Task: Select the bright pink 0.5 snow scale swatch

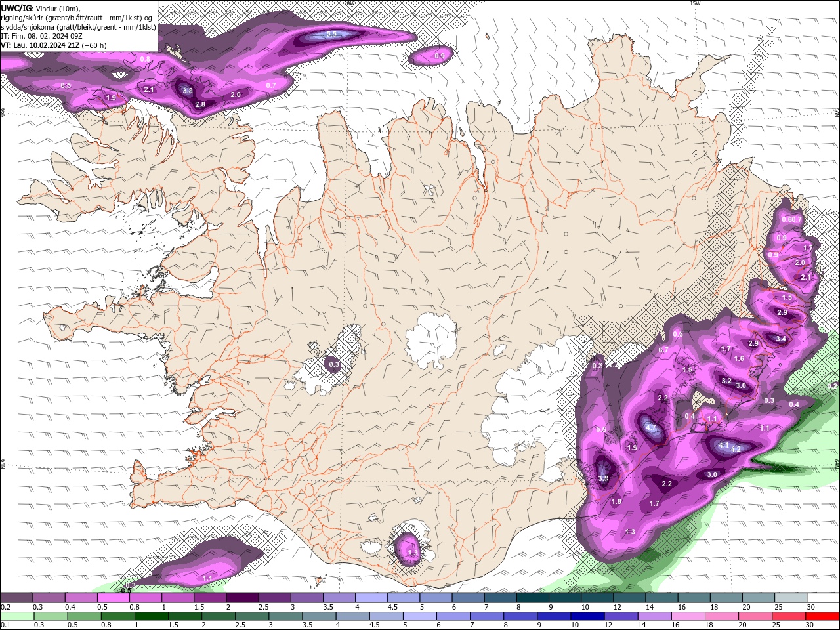Action: click(x=113, y=598)
